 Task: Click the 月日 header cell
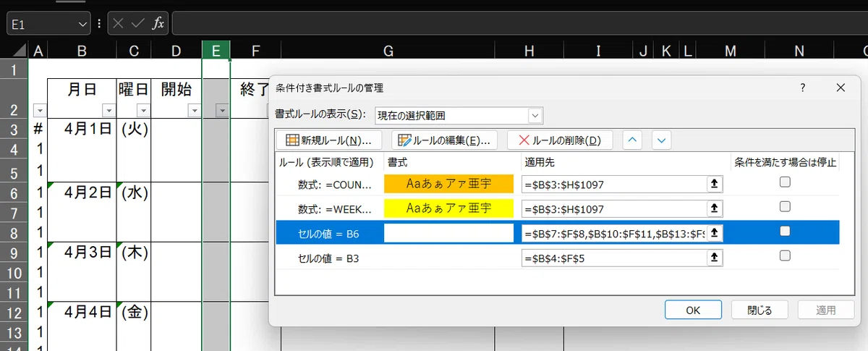(x=82, y=98)
